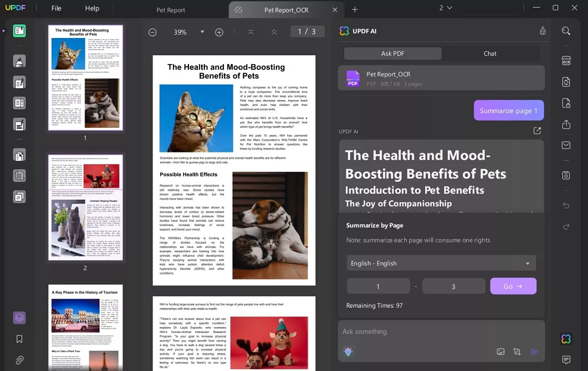Zoom in with the plus icon
The height and width of the screenshot is (371, 588).
tap(219, 32)
